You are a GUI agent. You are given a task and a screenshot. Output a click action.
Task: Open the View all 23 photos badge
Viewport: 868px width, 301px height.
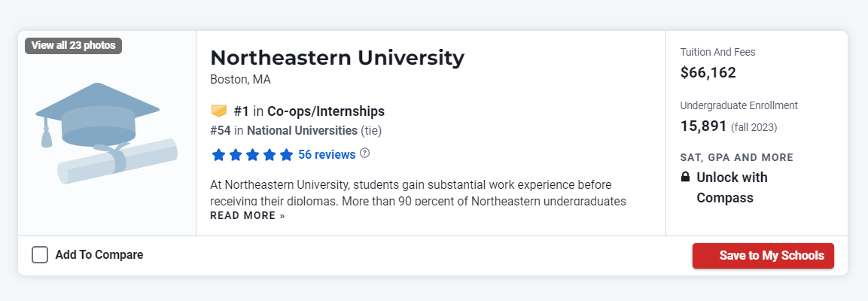[73, 45]
